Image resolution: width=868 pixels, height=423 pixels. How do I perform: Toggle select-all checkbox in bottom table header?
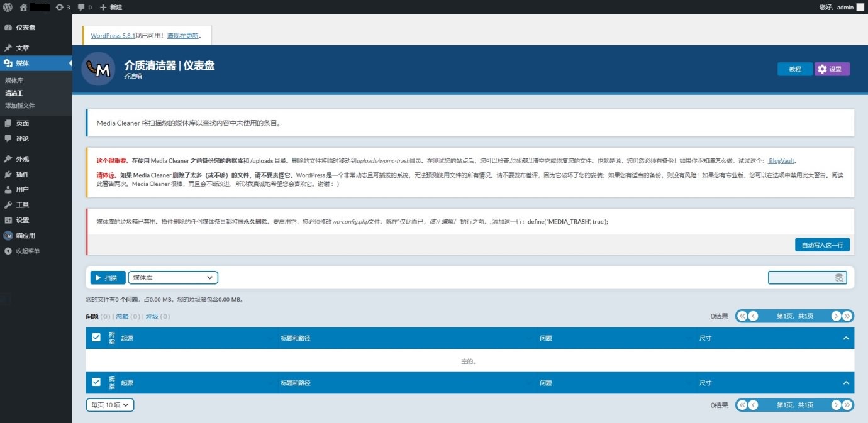click(x=96, y=382)
